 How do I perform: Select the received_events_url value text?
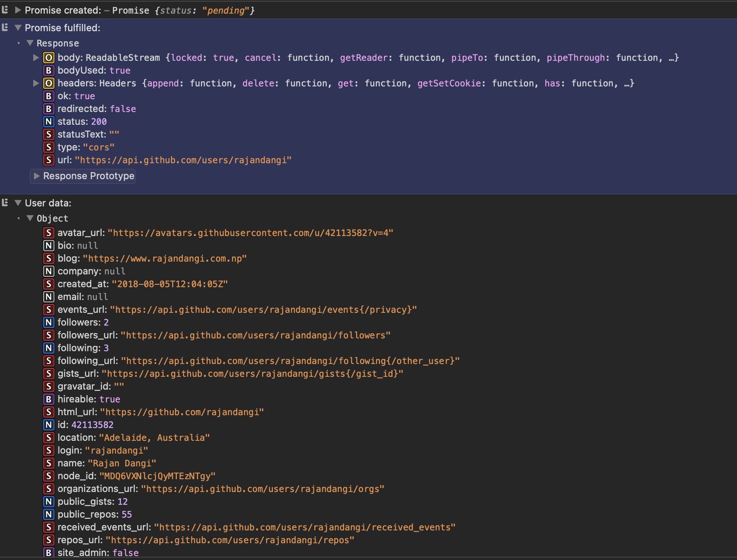pyautogui.click(x=305, y=527)
